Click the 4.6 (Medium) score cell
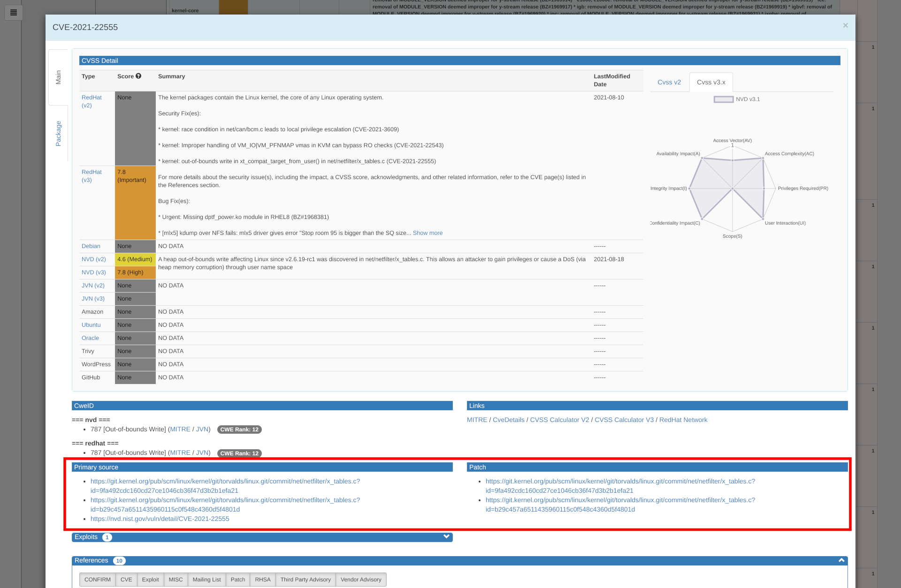This screenshot has width=901, height=588. (135, 259)
